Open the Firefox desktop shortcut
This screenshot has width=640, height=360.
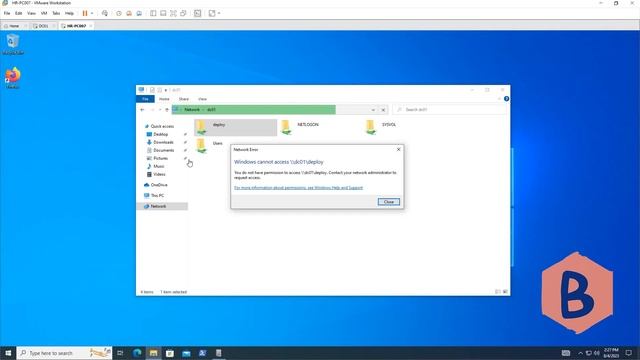[x=13, y=78]
